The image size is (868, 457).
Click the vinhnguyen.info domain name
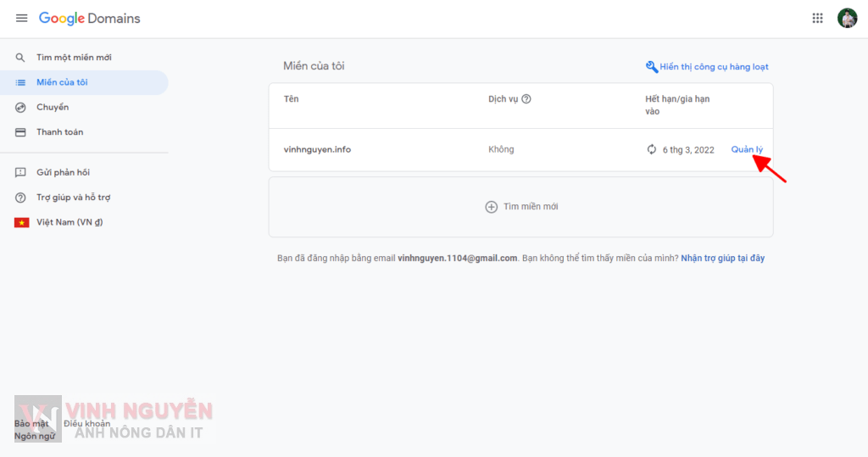[317, 150]
